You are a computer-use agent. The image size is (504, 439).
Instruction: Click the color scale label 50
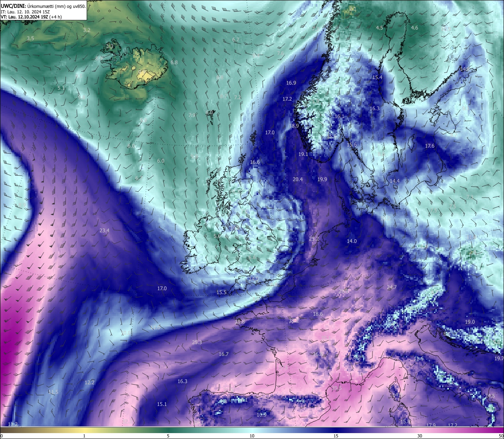(x=501, y=436)
